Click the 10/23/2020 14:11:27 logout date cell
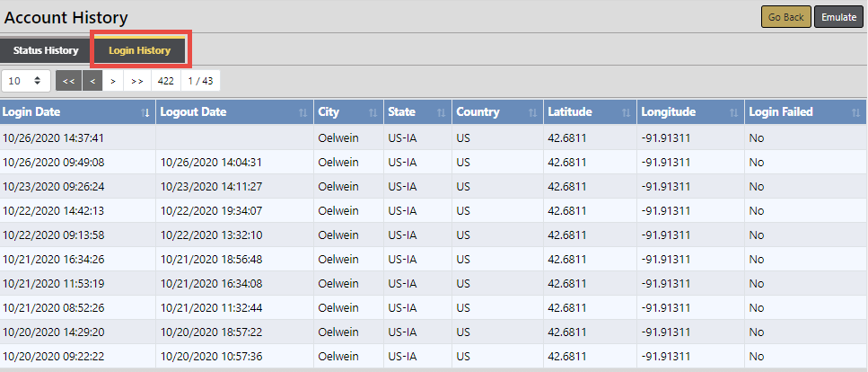 tap(211, 187)
